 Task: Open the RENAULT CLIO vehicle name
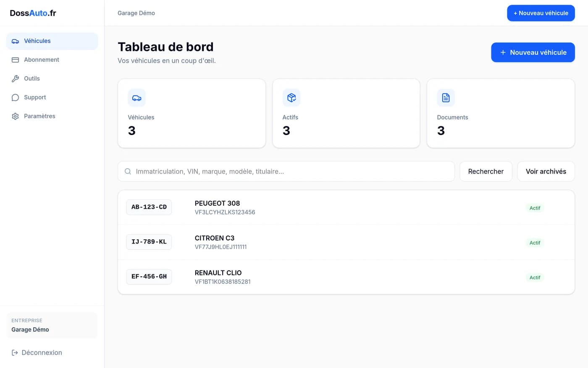[218, 273]
